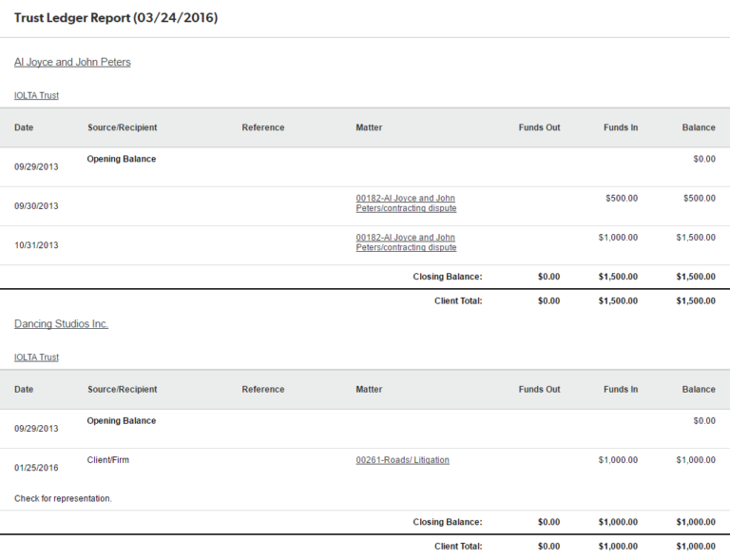Click the Client/Firm source entry

(x=108, y=460)
